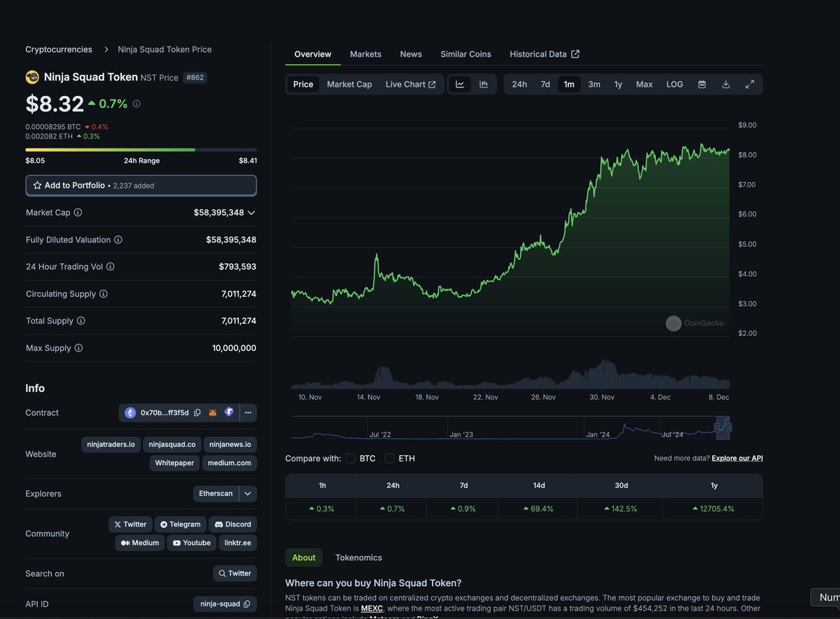The width and height of the screenshot is (840, 619).
Task: Select the Market Cap chart toggle
Action: 349,84
